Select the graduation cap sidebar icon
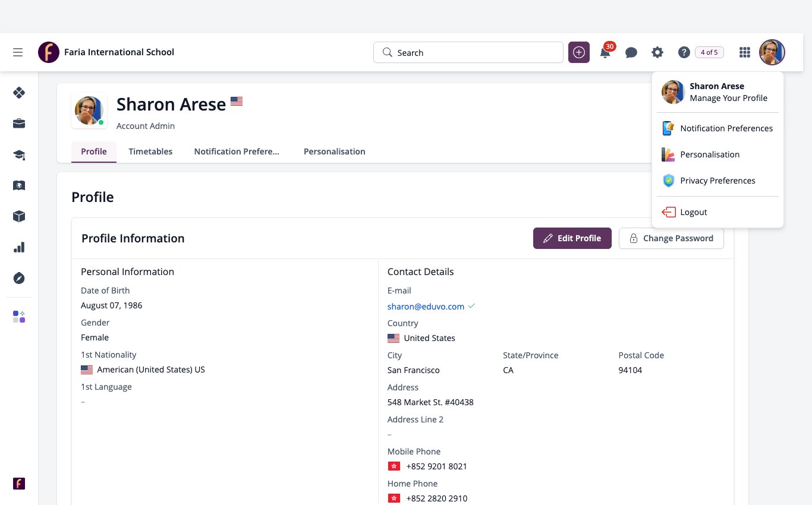Screen dimensions: 812x505 19,154
